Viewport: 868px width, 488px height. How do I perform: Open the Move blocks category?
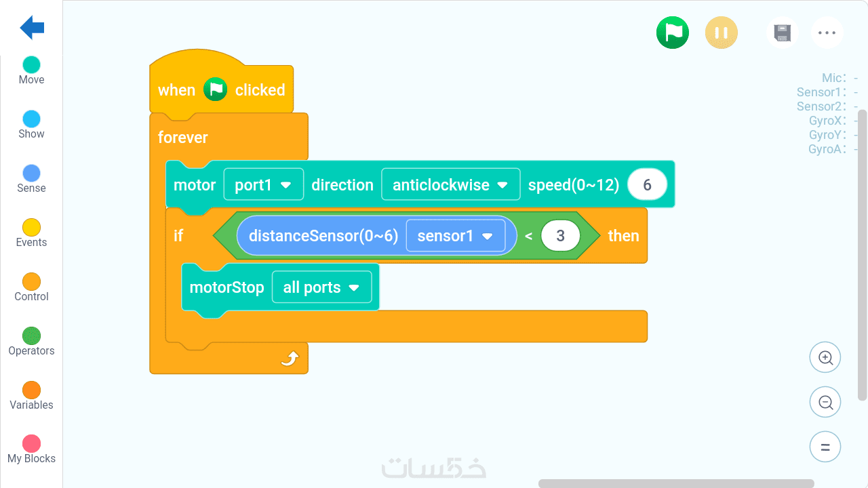click(x=31, y=70)
